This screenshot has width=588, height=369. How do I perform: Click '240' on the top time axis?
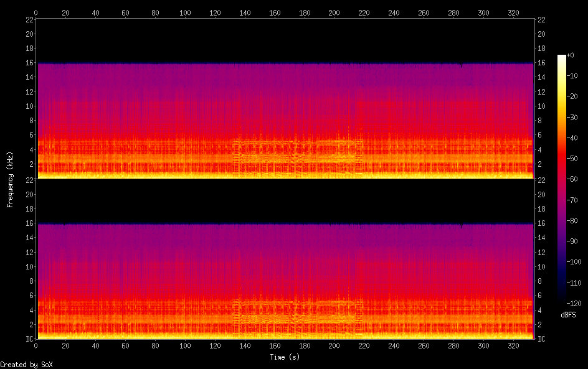[394, 12]
